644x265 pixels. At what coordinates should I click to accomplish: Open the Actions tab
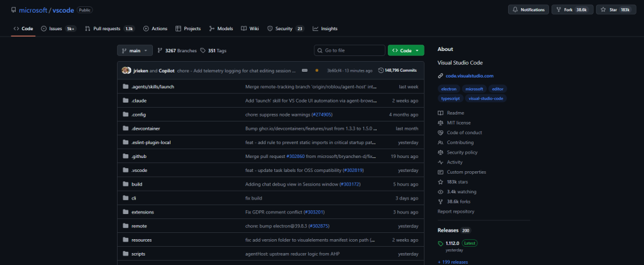tap(155, 29)
